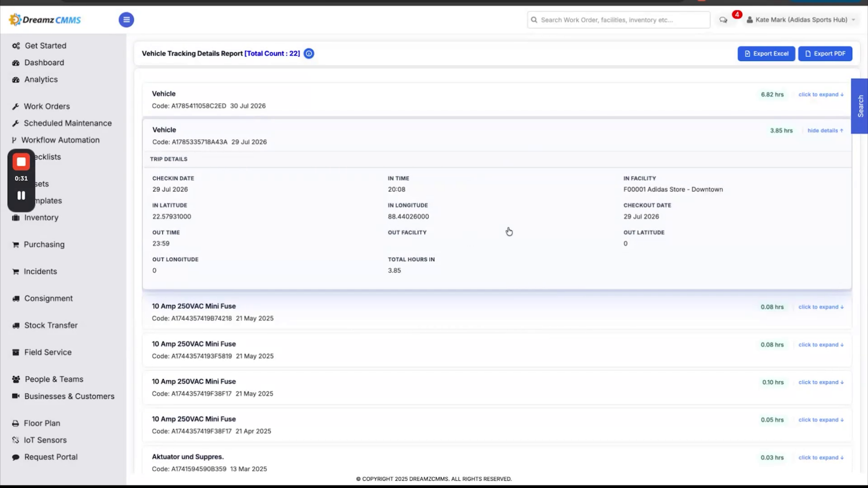The height and width of the screenshot is (488, 868).
Task: Click the Request Portal speech bubble icon
Action: coord(16,457)
